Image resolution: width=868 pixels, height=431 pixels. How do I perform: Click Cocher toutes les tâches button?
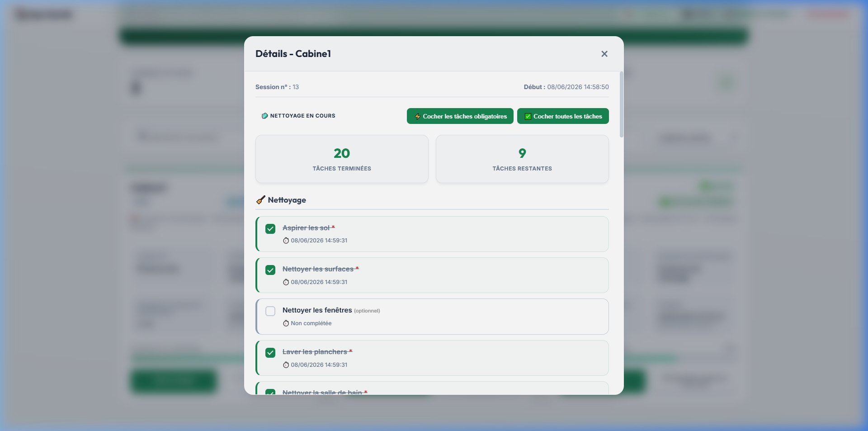tap(563, 116)
